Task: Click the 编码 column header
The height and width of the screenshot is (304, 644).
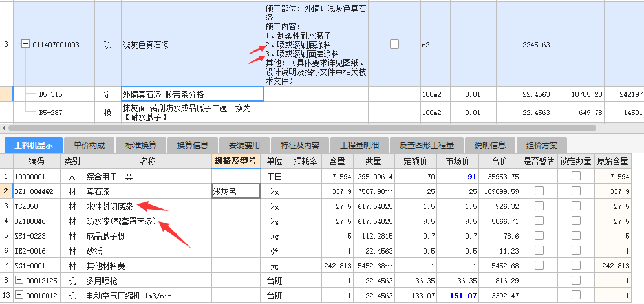Action: 37,161
